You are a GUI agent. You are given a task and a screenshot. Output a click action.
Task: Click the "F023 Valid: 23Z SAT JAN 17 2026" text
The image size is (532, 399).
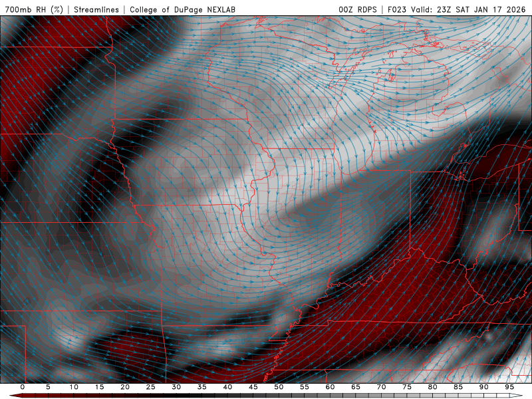click(456, 9)
